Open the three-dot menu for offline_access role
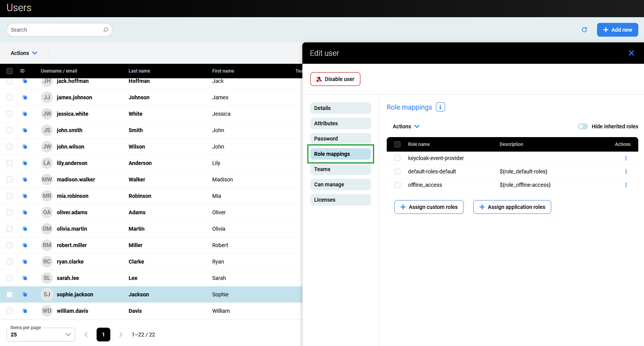The width and height of the screenshot is (644, 346). tap(626, 185)
